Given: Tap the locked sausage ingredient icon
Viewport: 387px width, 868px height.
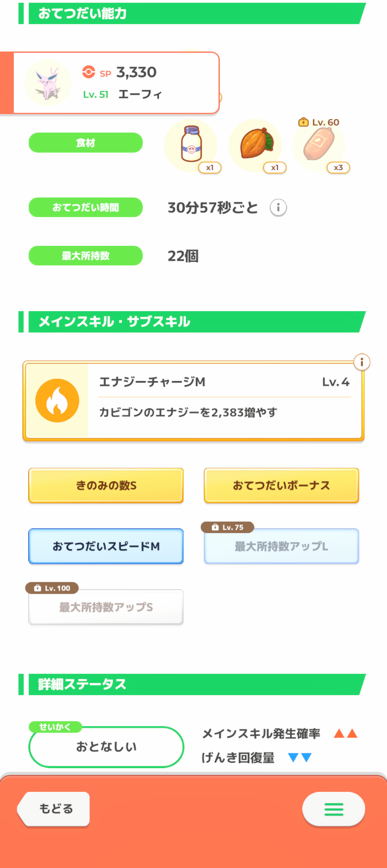Looking at the screenshot, I should [x=319, y=145].
